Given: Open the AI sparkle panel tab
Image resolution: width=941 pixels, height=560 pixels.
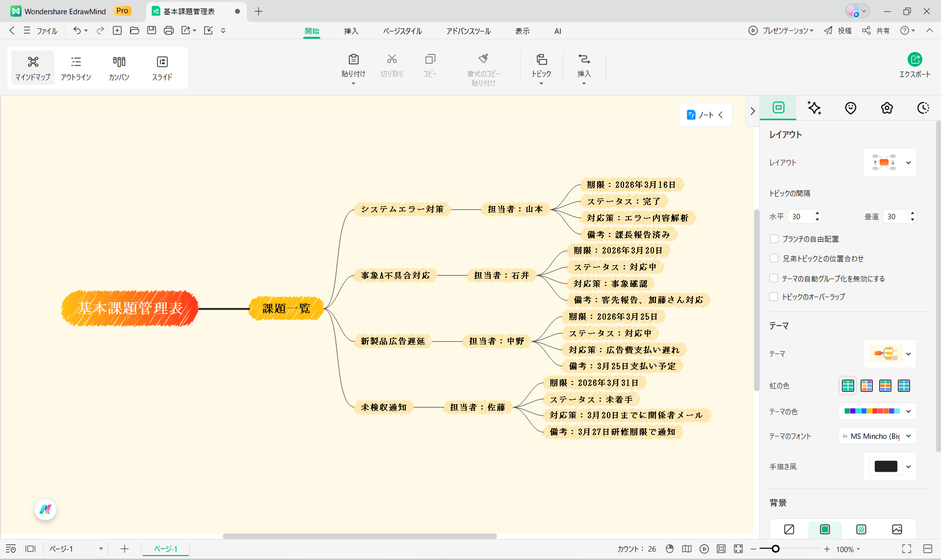Looking at the screenshot, I should (814, 108).
